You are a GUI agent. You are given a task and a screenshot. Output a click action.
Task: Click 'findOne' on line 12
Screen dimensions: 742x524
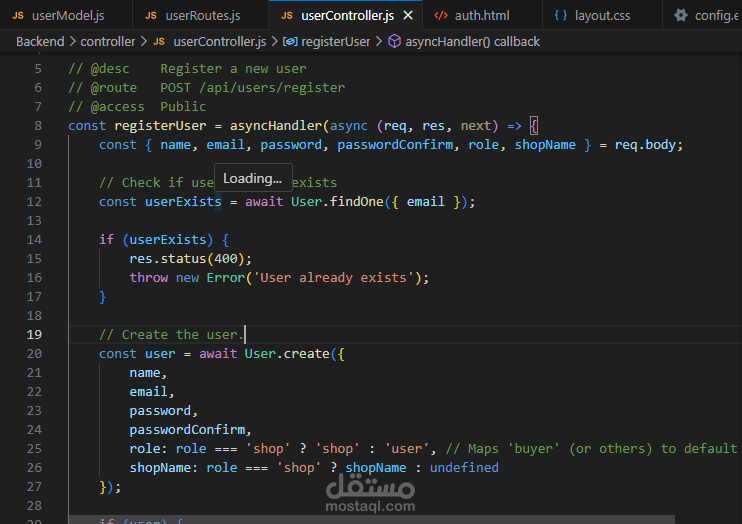point(356,202)
